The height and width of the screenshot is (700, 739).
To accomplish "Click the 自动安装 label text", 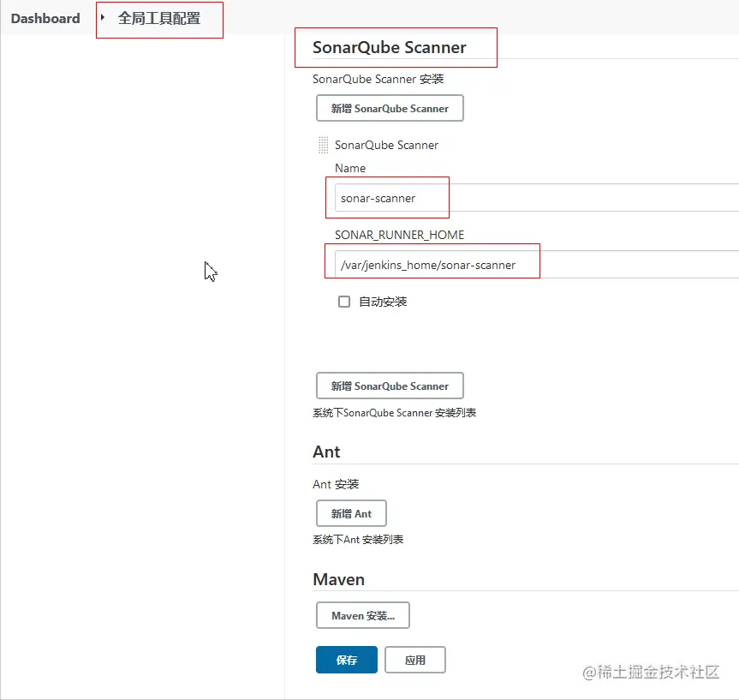I will [x=383, y=302].
